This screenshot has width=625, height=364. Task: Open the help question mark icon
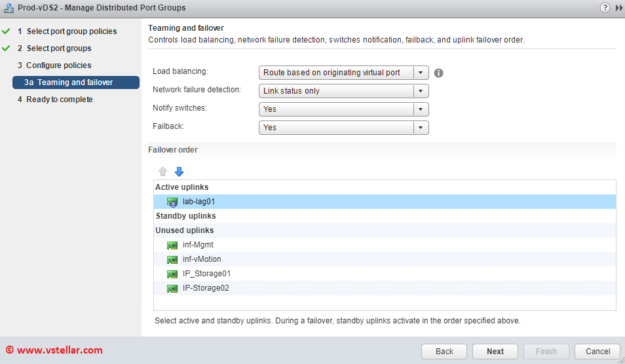click(605, 8)
